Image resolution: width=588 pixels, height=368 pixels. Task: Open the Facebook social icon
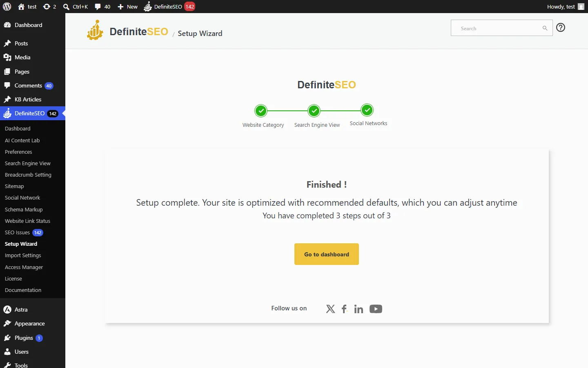344,309
